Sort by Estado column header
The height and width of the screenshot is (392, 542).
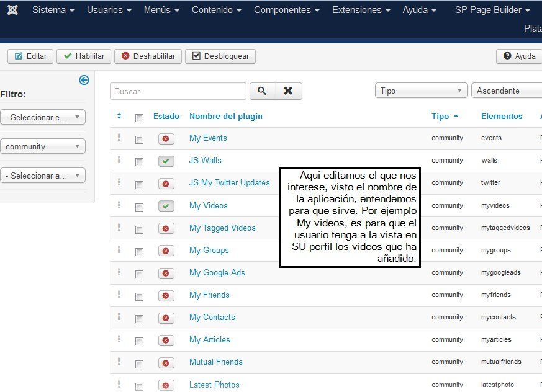coord(166,117)
